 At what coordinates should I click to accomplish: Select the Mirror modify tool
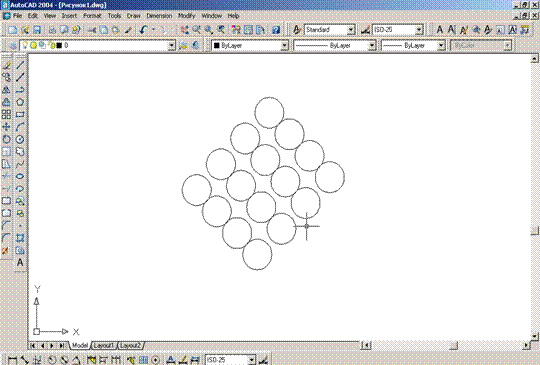tap(6, 90)
